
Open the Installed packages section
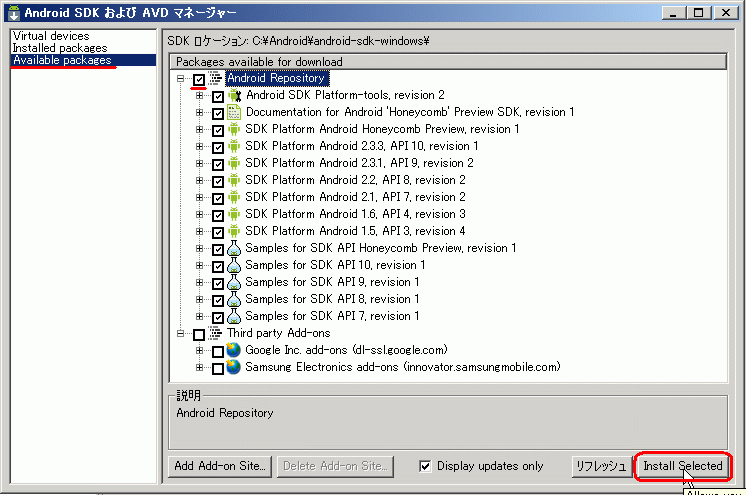click(x=60, y=48)
